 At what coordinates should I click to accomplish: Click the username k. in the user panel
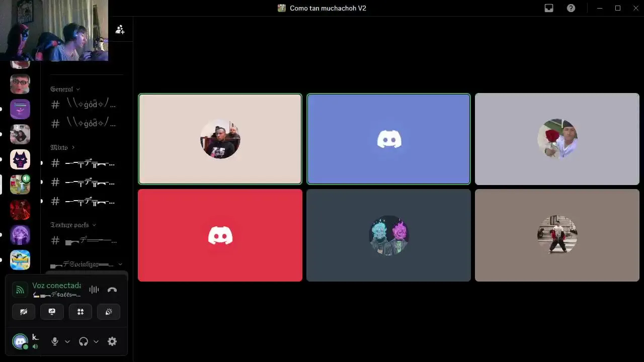[35, 337]
